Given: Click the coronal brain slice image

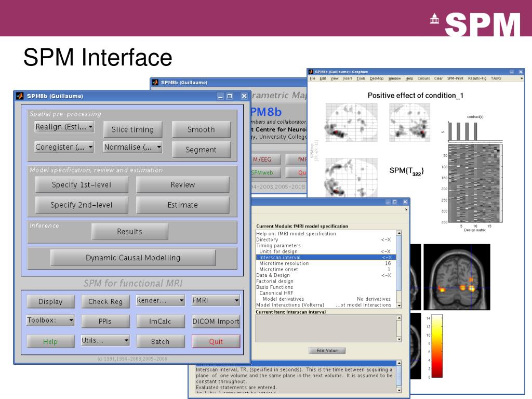Looking at the screenshot, I should tap(457, 277).
